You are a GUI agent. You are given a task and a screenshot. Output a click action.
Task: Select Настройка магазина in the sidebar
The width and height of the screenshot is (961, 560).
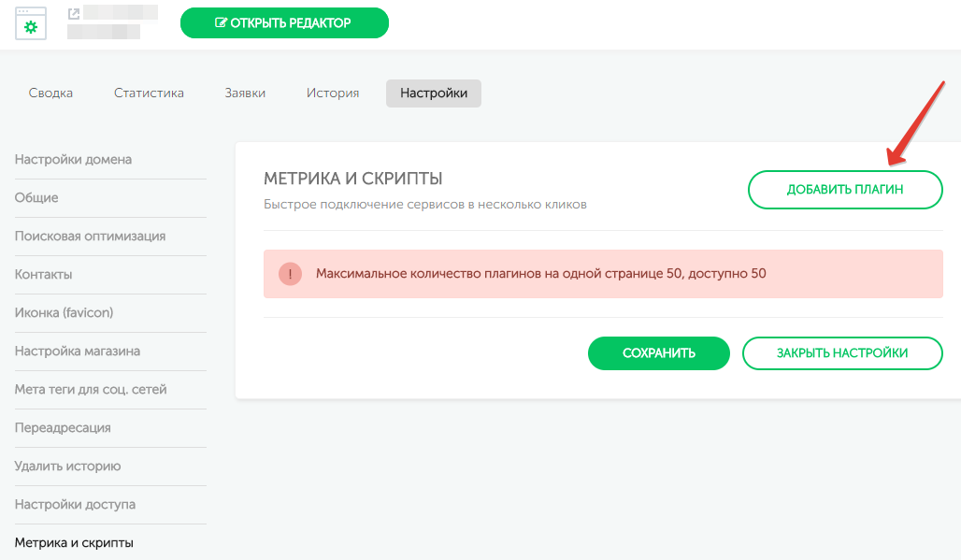coord(78,352)
